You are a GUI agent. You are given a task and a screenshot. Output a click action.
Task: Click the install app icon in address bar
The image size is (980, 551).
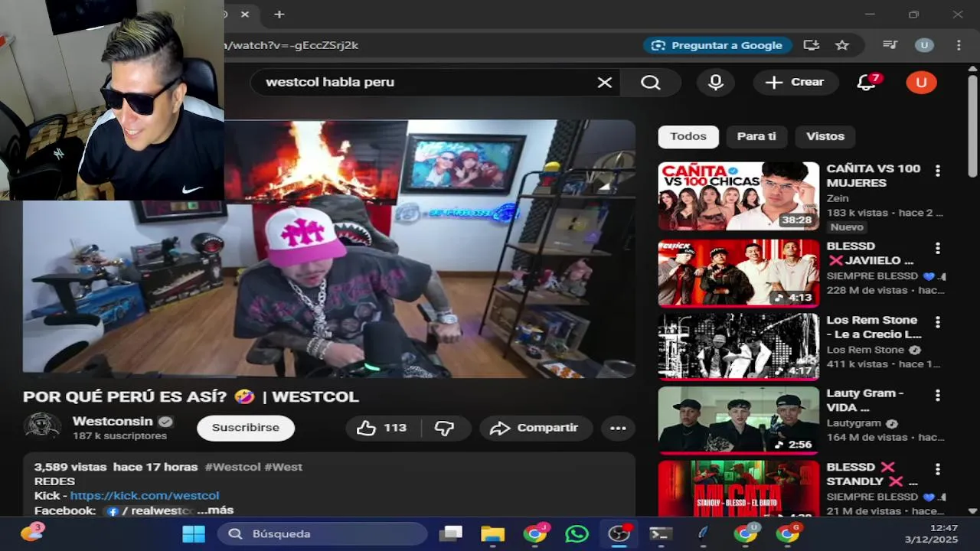tap(812, 45)
